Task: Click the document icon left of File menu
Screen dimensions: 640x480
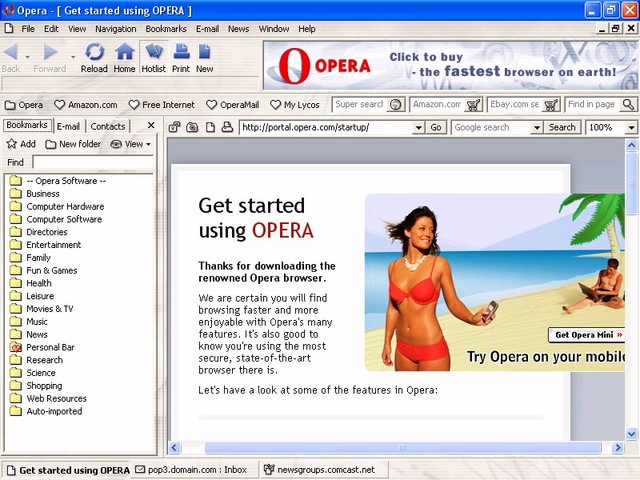Action: (9, 29)
